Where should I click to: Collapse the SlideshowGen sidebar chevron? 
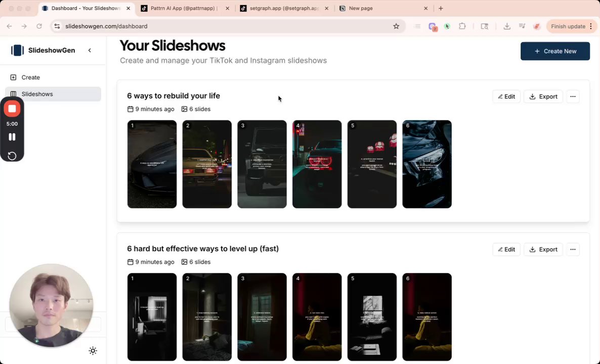pos(90,50)
